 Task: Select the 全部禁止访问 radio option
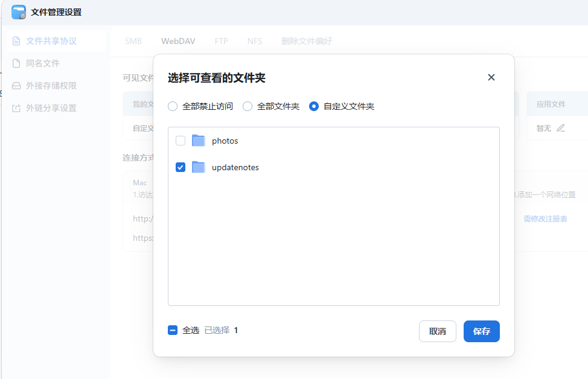click(x=173, y=106)
